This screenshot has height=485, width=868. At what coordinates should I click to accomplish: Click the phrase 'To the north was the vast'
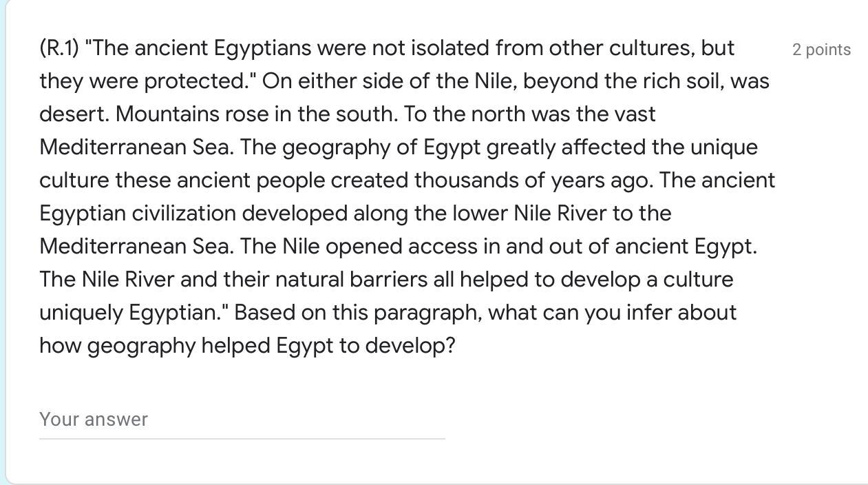coord(529,114)
